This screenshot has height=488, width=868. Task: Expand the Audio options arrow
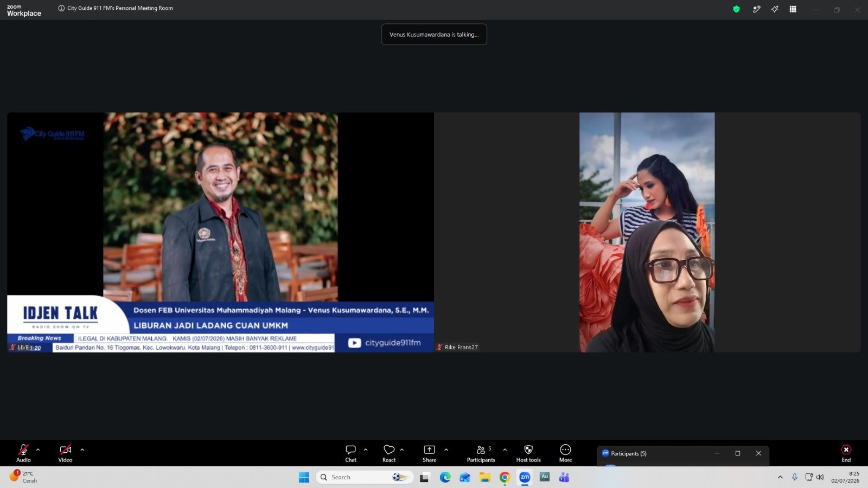[38, 450]
